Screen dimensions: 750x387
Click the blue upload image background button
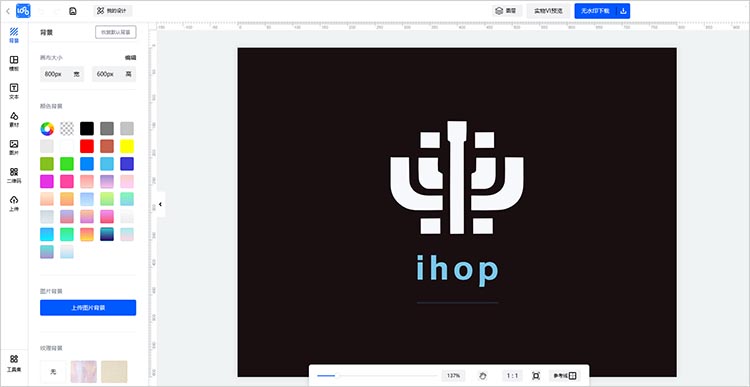point(88,308)
